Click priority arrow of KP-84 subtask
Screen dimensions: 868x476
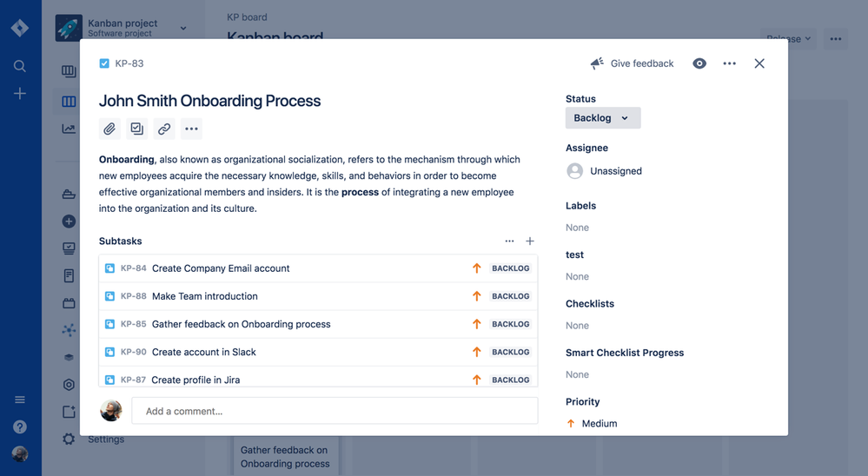[x=477, y=268]
